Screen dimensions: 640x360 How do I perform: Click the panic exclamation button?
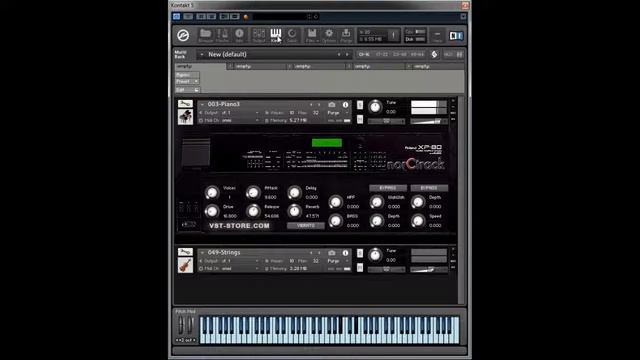coord(393,36)
